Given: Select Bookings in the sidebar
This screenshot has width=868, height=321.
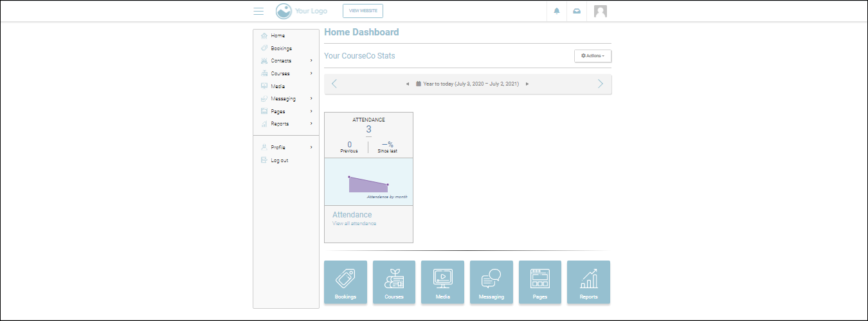Looking at the screenshot, I should tap(281, 48).
